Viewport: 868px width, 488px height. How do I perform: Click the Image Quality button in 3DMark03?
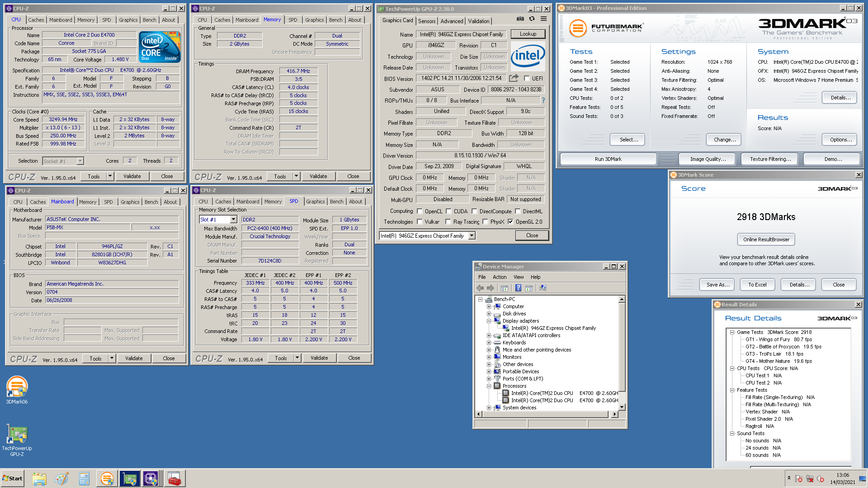coord(708,159)
